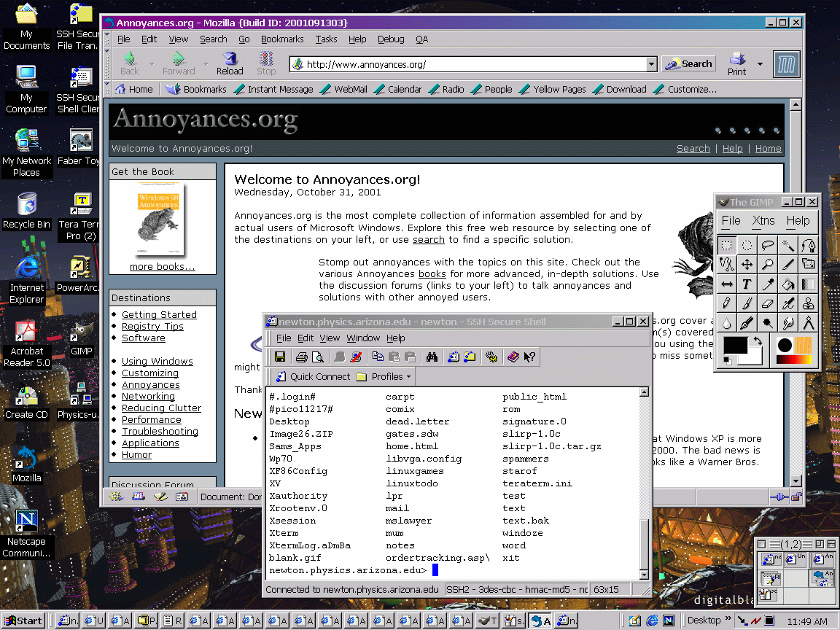Select the Bezier paths tool in GIMP

808,245
